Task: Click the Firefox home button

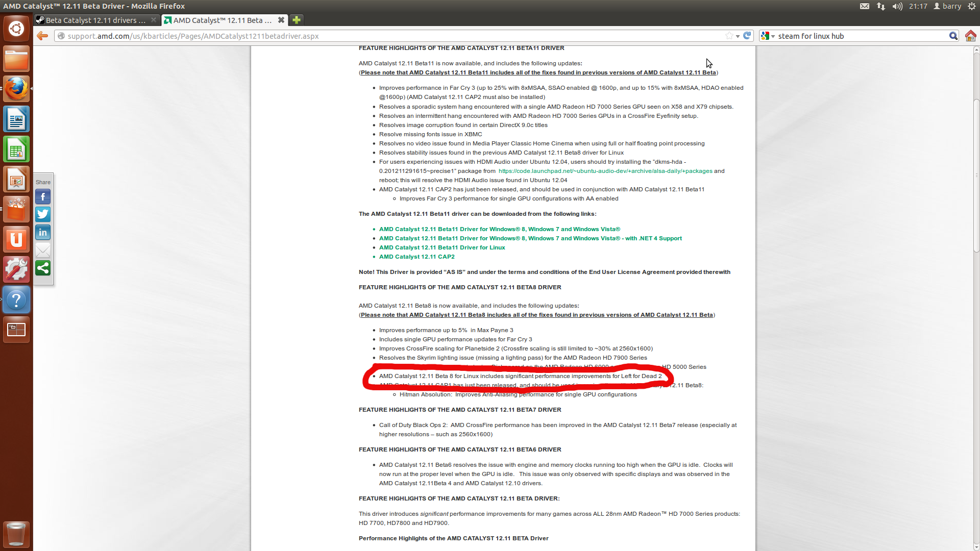Action: click(970, 36)
